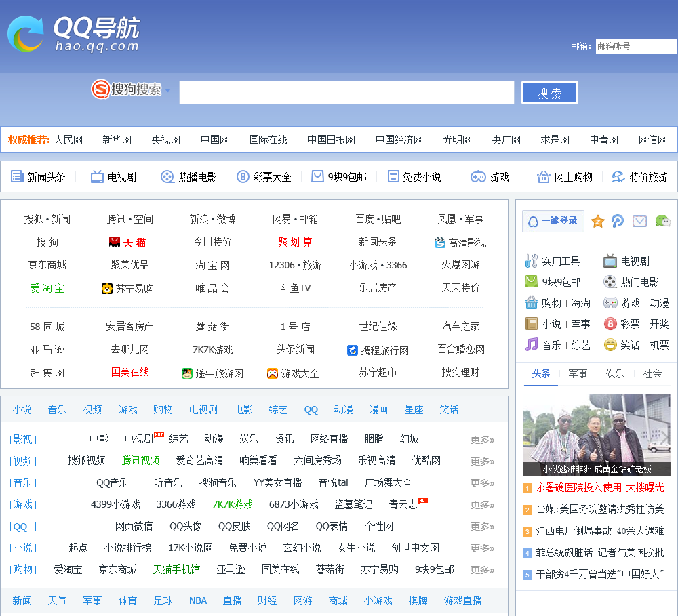
Task: Click the 音乐 note icon in sidebar
Action: click(531, 344)
